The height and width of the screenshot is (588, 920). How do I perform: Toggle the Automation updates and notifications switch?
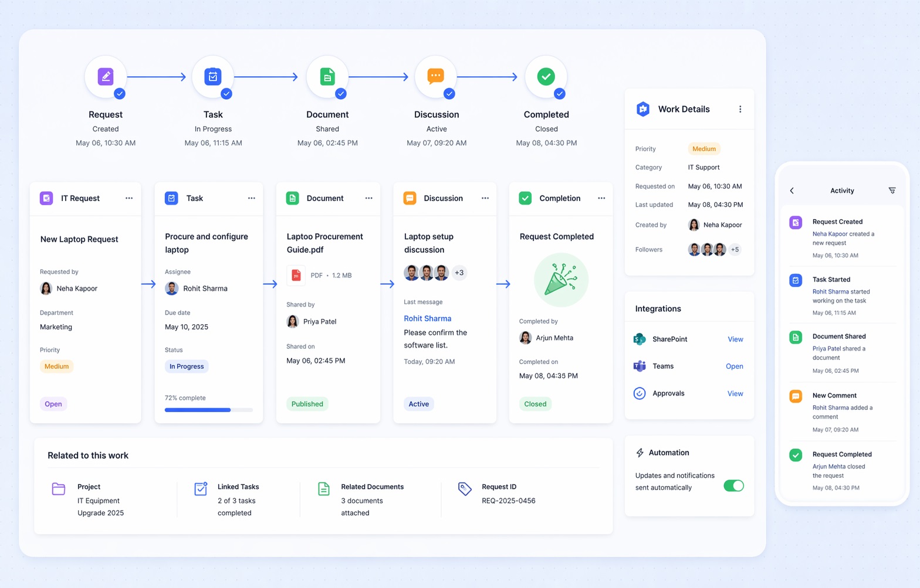[x=733, y=485]
